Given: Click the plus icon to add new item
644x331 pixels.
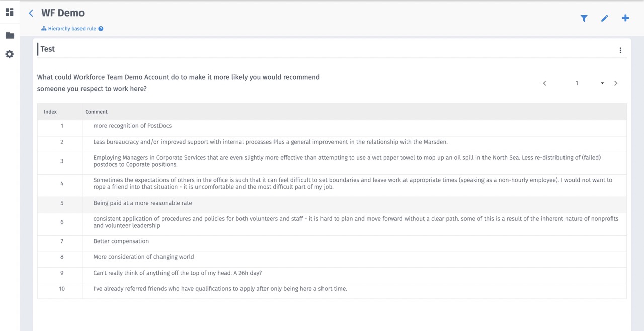Looking at the screenshot, I should (x=625, y=18).
